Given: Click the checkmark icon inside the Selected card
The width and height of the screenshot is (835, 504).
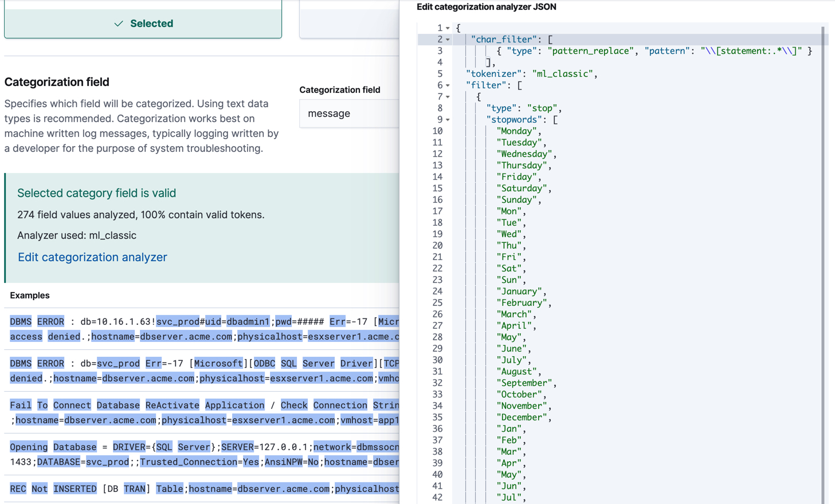Looking at the screenshot, I should pos(118,23).
